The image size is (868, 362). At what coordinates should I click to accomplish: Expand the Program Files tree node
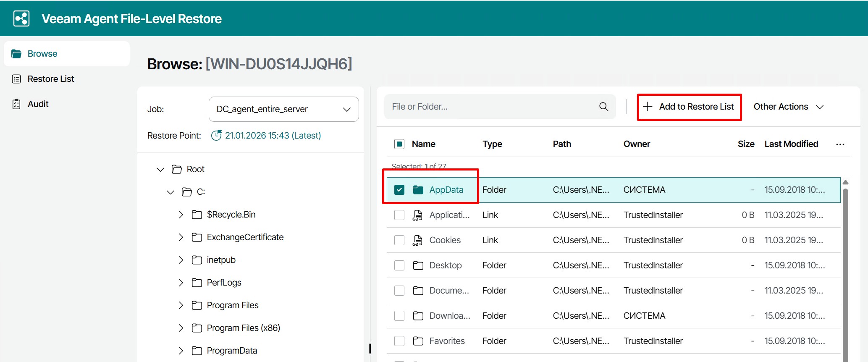[181, 305]
